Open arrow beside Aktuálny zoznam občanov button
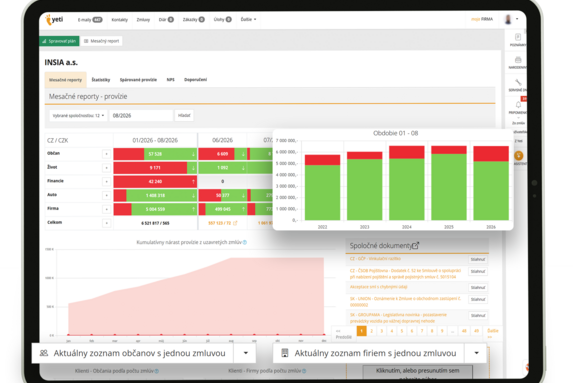Image resolution: width=573 pixels, height=383 pixels. tap(246, 353)
